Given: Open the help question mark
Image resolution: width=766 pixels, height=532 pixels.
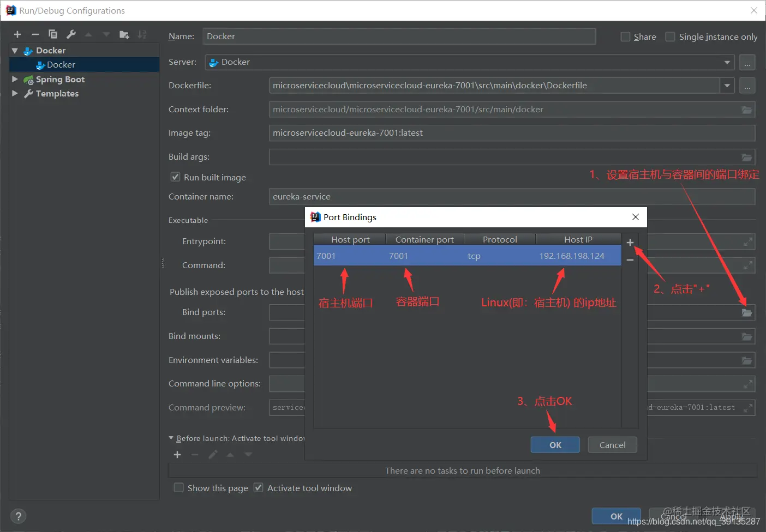Looking at the screenshot, I should coord(18,516).
